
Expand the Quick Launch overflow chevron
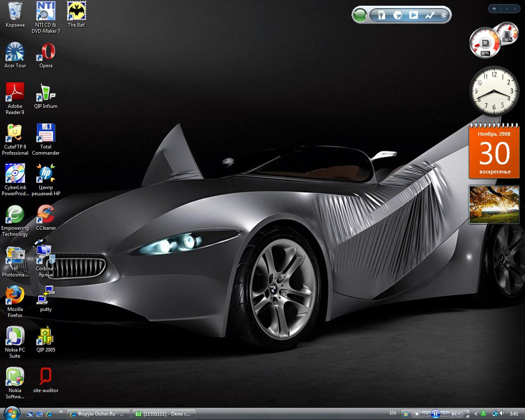[x=61, y=412]
